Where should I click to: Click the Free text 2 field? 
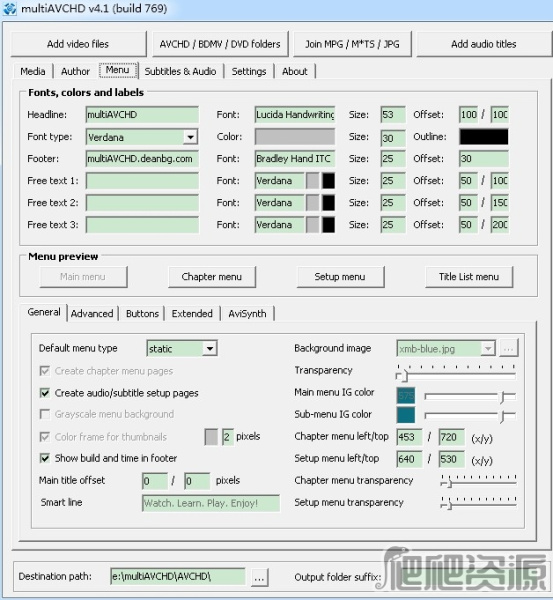click(x=142, y=203)
